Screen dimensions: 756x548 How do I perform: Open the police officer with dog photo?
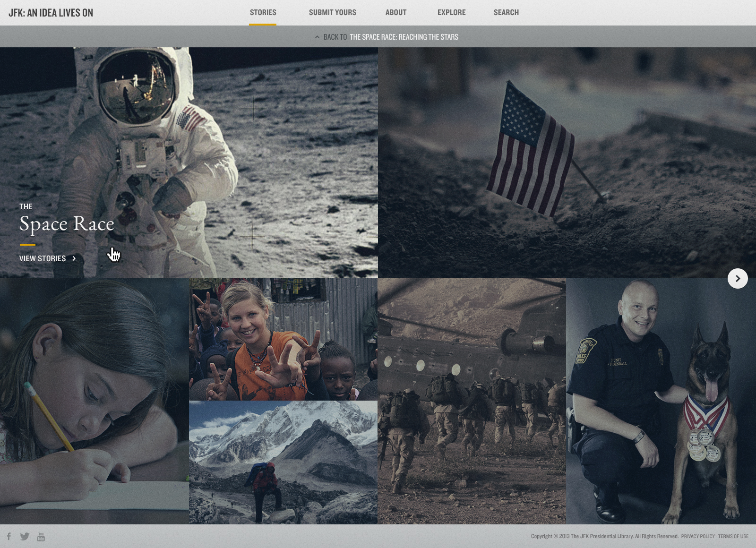661,401
